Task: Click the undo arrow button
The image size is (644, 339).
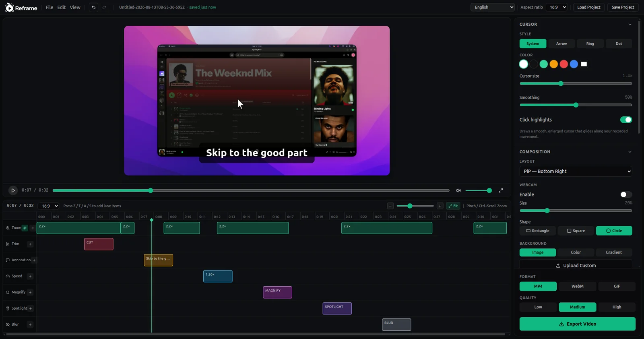Action: click(93, 7)
